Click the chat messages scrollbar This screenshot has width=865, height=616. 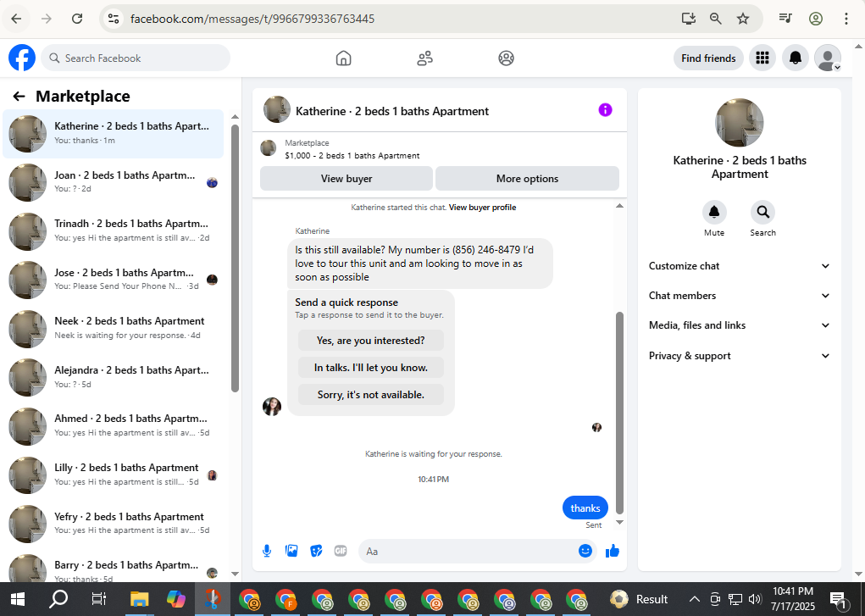click(619, 413)
